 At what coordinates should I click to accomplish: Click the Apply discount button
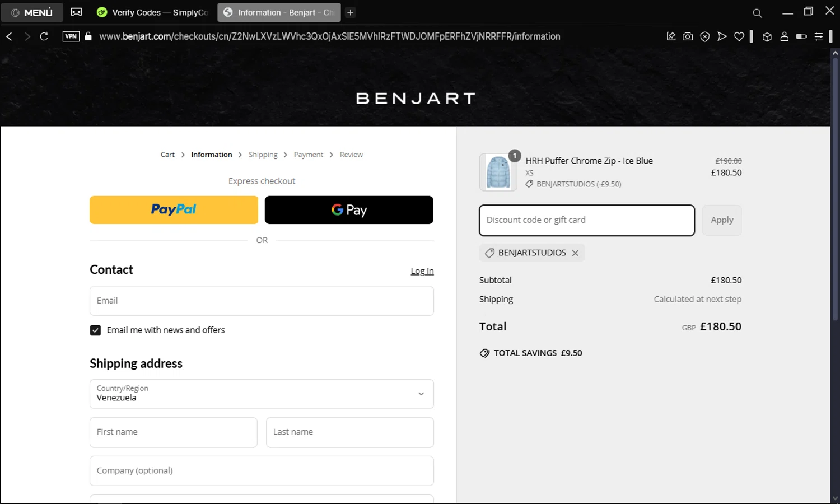[x=722, y=220]
